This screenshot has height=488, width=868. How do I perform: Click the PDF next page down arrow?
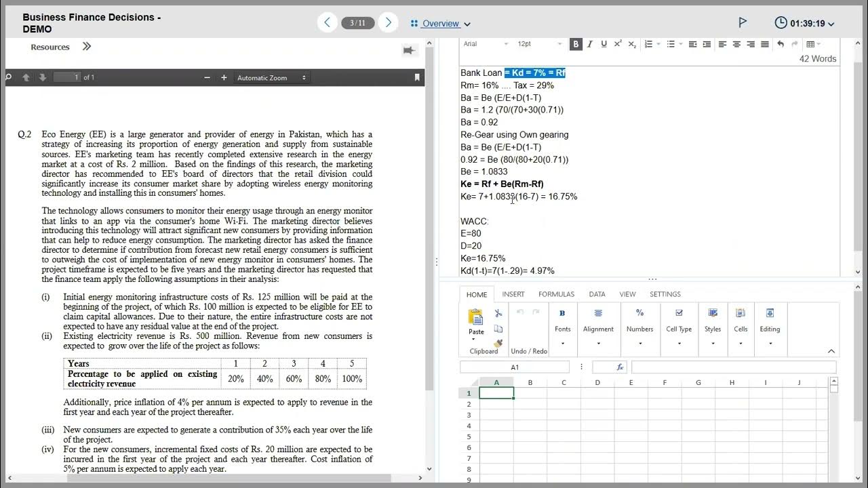click(42, 77)
